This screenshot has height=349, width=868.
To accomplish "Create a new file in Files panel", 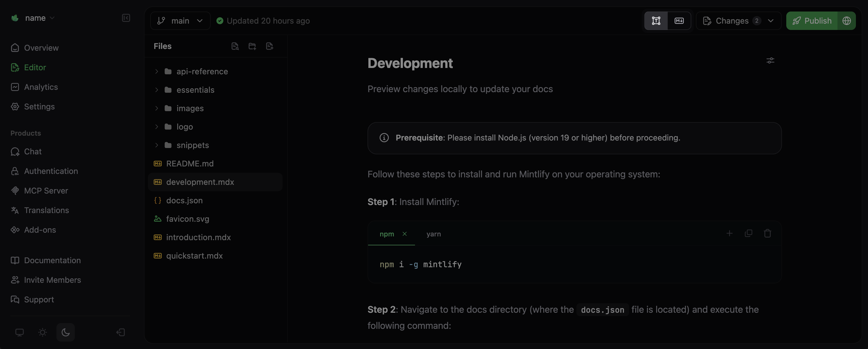I will tap(269, 46).
